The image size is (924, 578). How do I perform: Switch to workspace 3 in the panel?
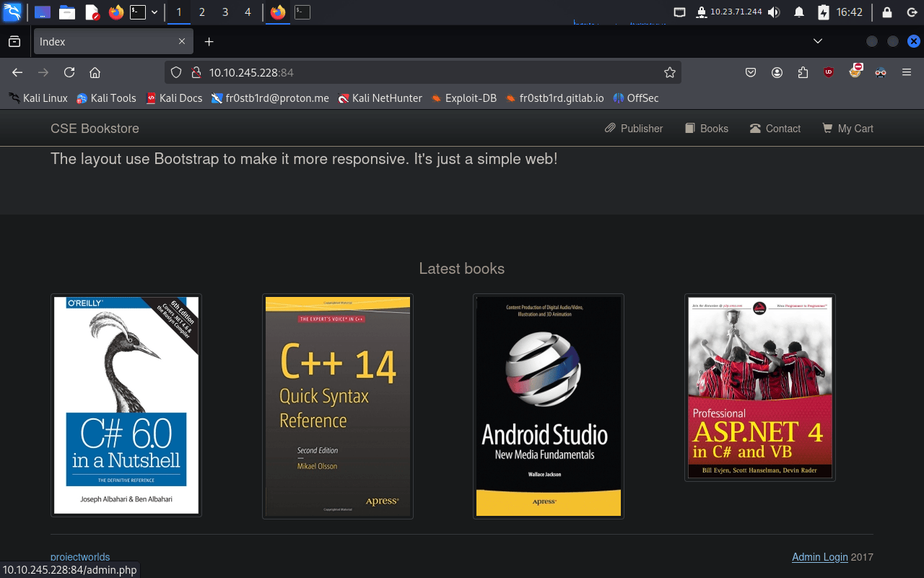coord(225,12)
